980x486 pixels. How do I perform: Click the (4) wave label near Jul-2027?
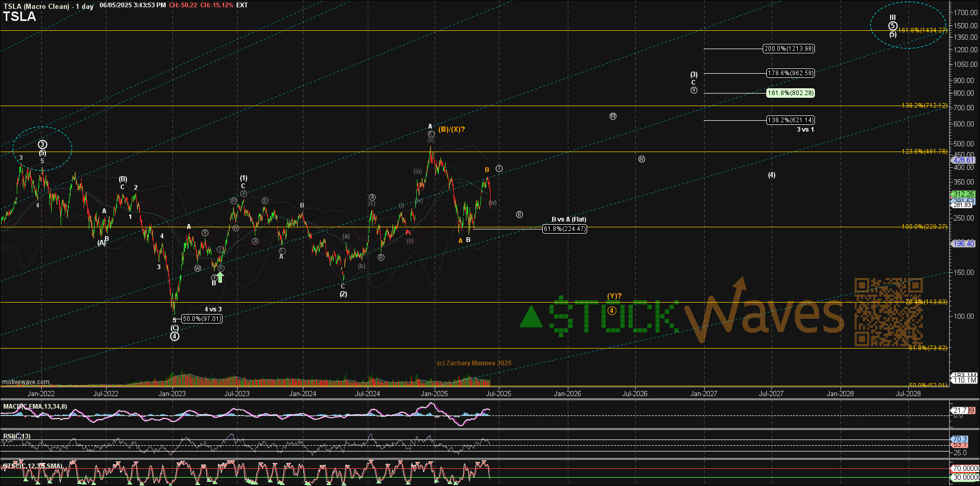tap(772, 175)
